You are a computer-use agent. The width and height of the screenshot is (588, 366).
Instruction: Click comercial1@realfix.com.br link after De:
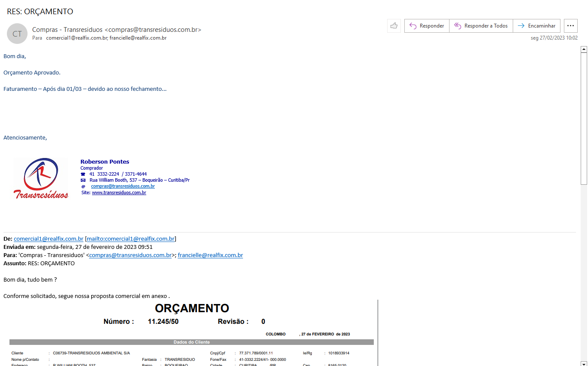pos(48,239)
